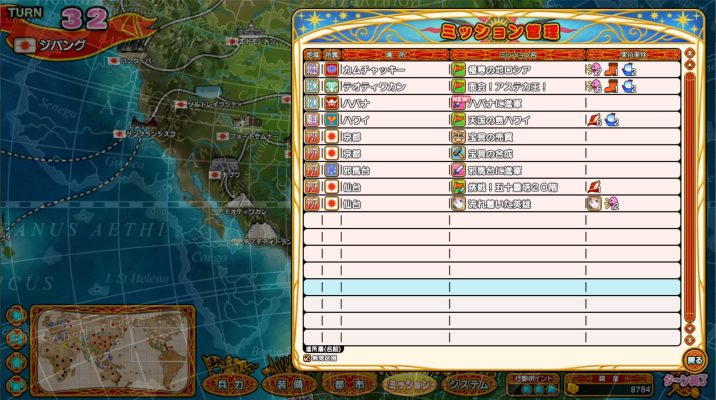Toggle the checkbox below the mission list
The image size is (716, 400).
[x=307, y=358]
